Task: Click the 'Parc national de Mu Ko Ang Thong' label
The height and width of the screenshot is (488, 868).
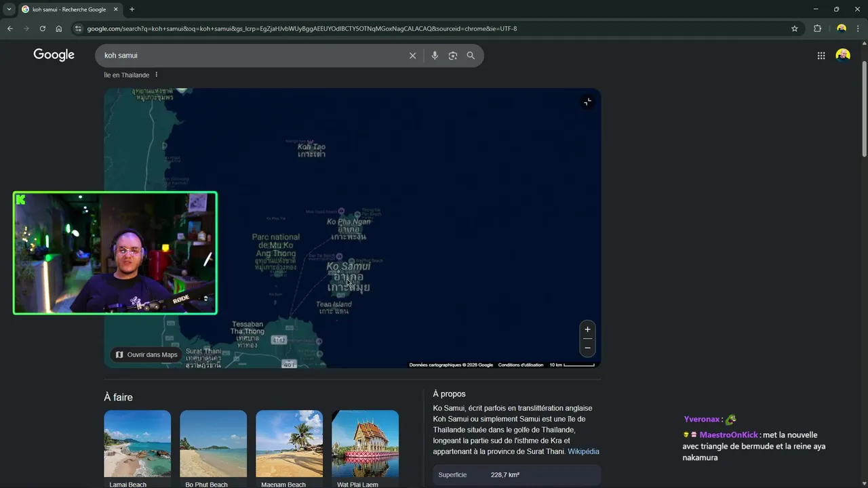Action: (x=275, y=245)
